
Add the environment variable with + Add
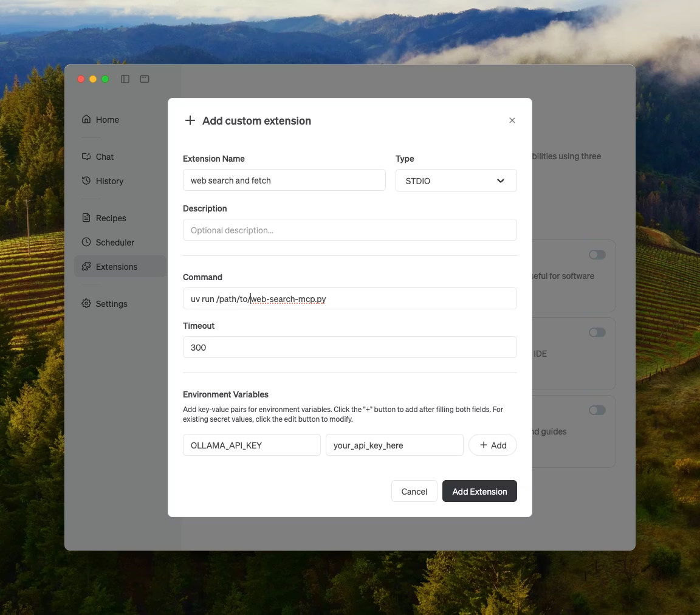(x=492, y=445)
